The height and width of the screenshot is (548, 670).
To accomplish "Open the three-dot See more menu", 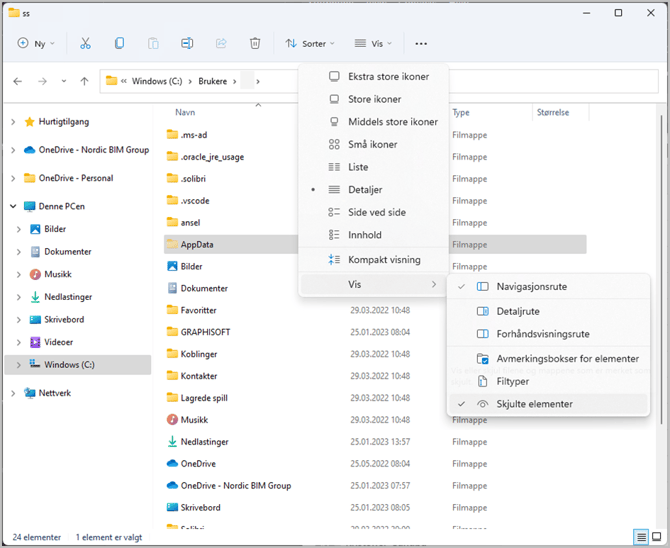I will coord(421,44).
